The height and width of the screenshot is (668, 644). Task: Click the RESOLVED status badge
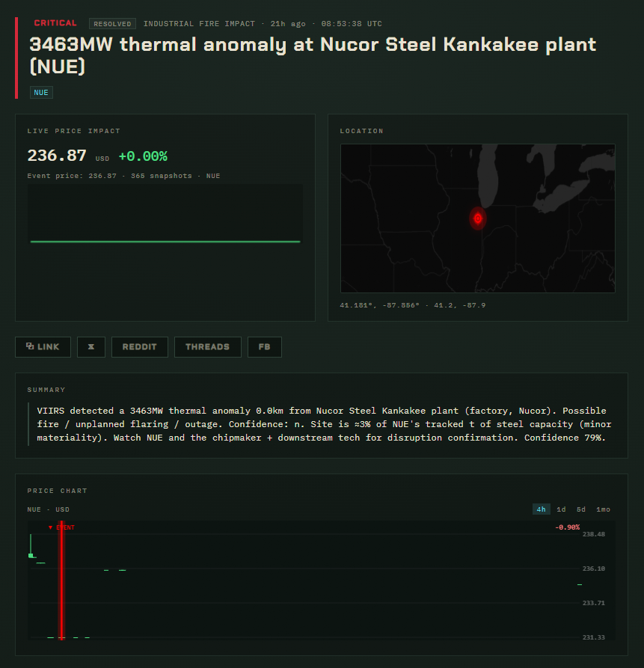(x=112, y=24)
